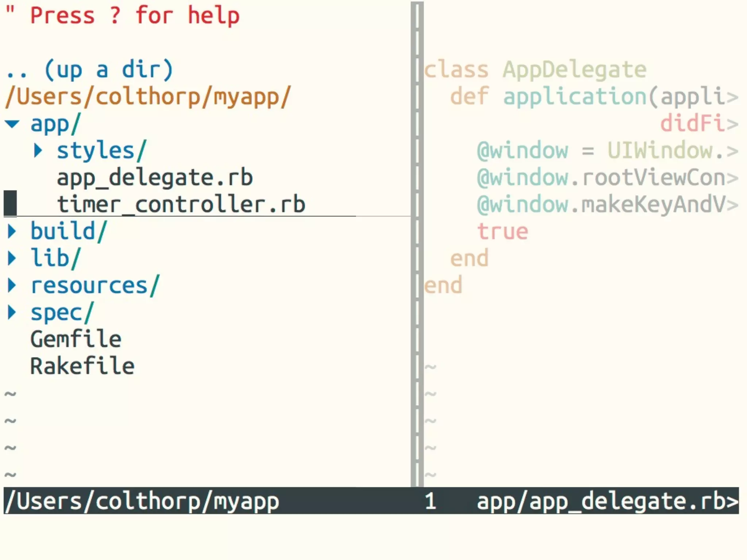Image resolution: width=747 pixels, height=560 pixels.
Task: Click the 'true' keyword in code
Action: coord(502,231)
